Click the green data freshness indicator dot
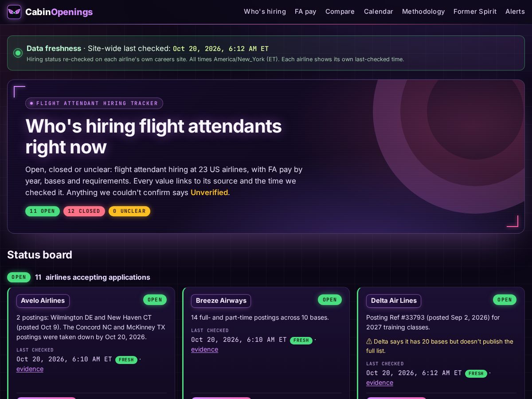 [x=18, y=53]
